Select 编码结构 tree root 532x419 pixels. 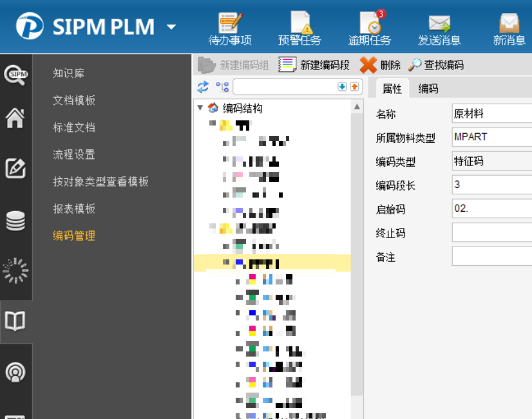click(x=243, y=109)
